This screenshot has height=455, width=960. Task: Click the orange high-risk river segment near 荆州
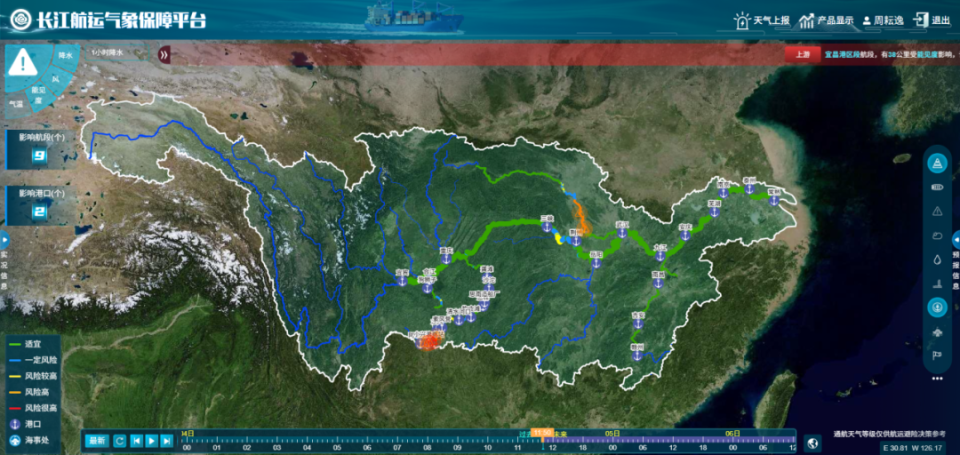tap(580, 219)
